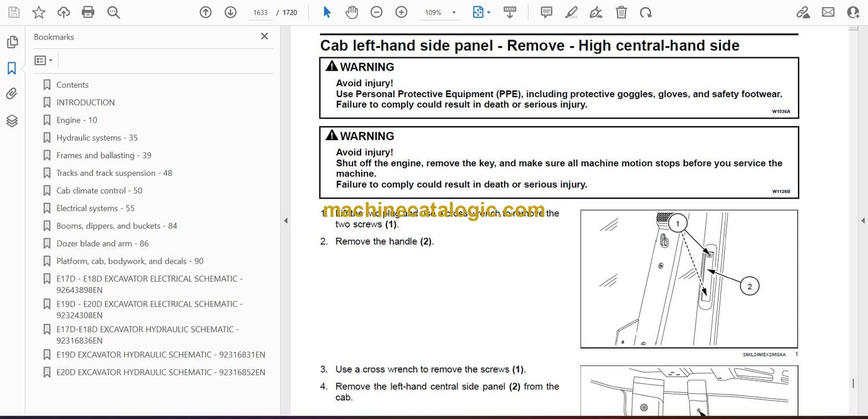Add a sticky note comment

(x=546, y=12)
